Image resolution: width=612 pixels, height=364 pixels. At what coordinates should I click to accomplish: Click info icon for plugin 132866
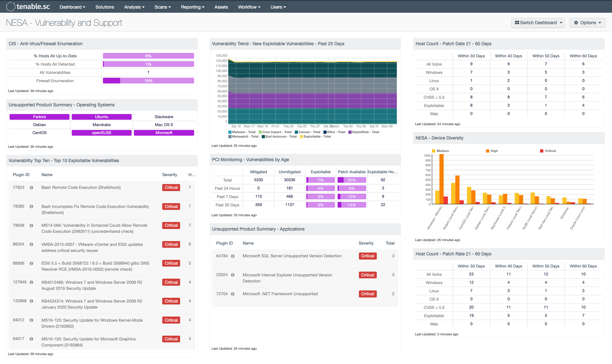(x=32, y=301)
